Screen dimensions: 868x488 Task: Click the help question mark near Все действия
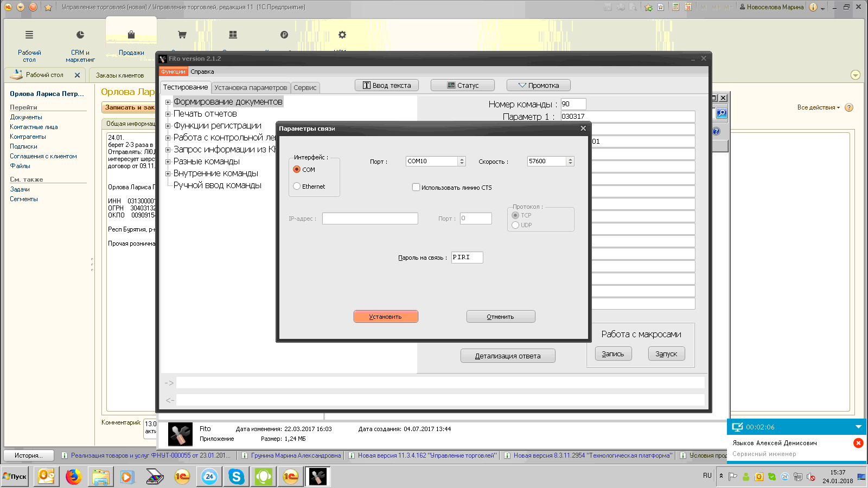click(850, 107)
